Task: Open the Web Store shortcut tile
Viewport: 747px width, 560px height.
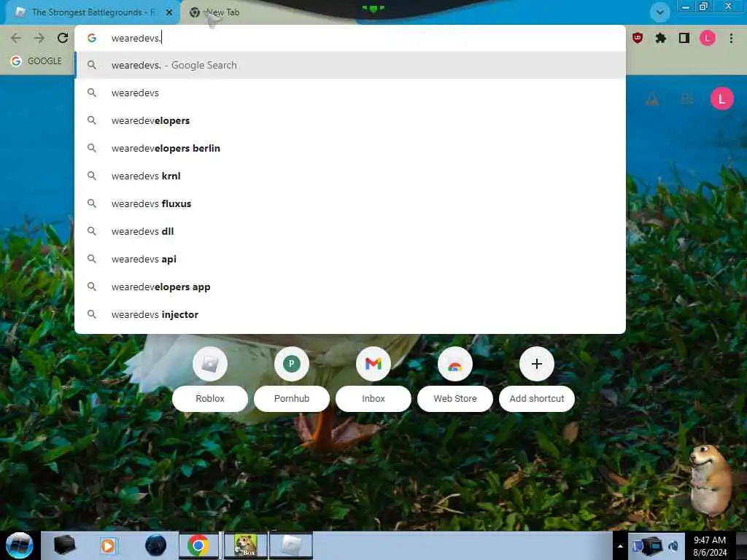Action: click(x=455, y=378)
